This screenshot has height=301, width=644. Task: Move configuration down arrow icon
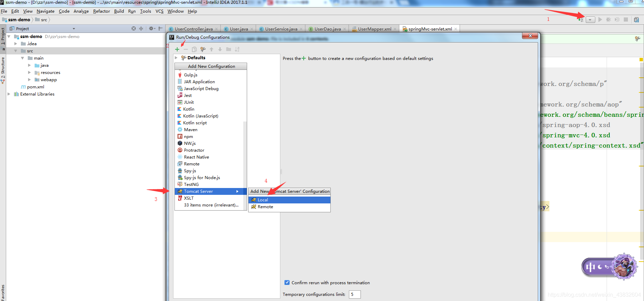click(220, 49)
